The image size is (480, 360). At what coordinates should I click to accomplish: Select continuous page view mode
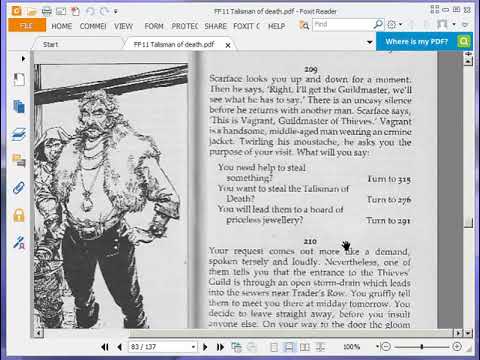(x=289, y=347)
